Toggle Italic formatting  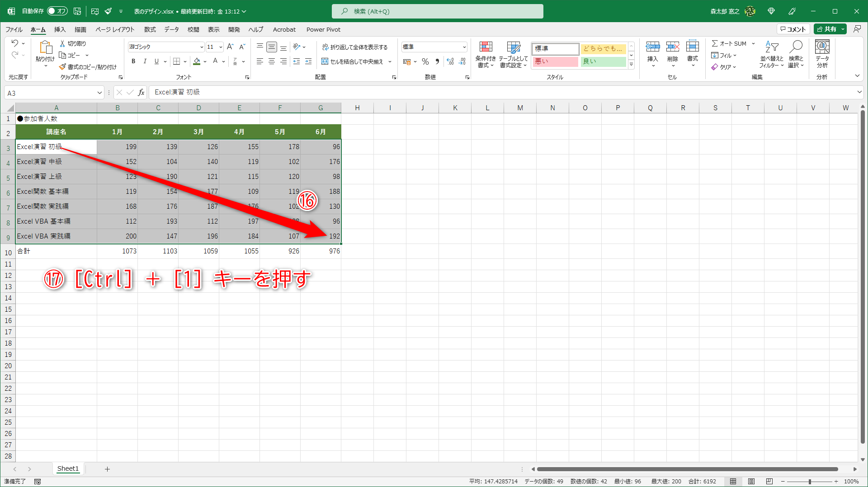point(145,61)
